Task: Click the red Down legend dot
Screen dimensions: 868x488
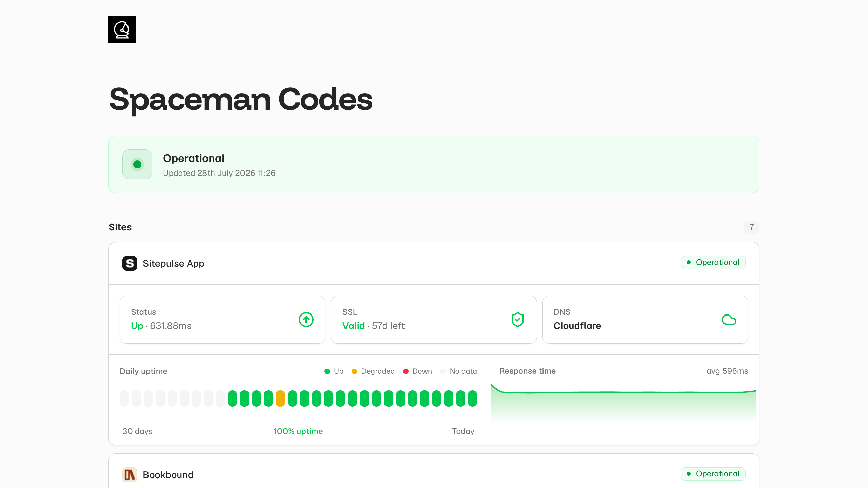Action: 406,371
